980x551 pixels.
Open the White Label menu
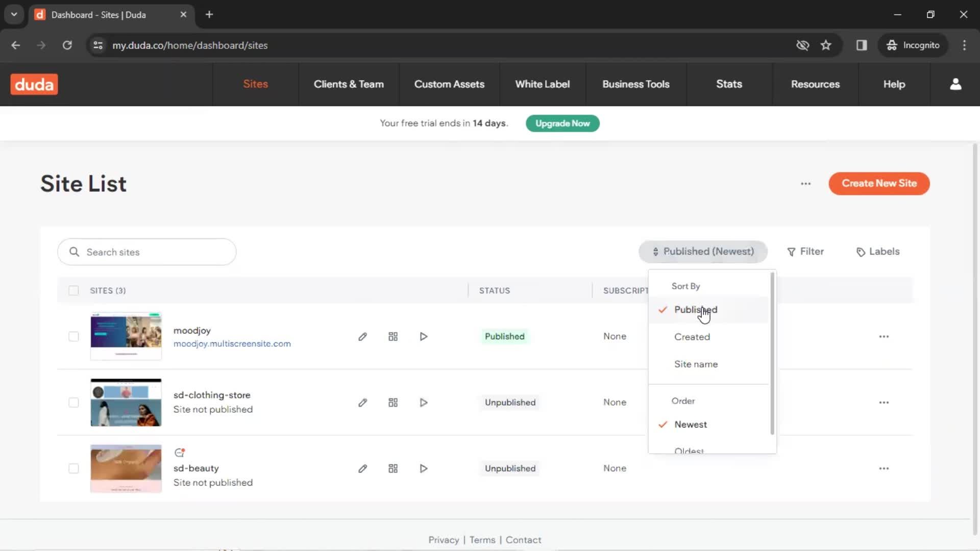[543, 84]
